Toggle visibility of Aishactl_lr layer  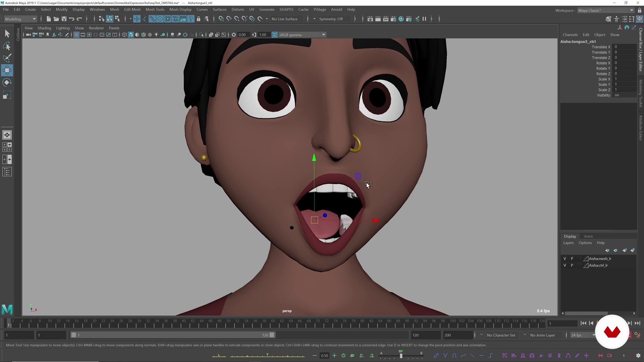(565, 265)
